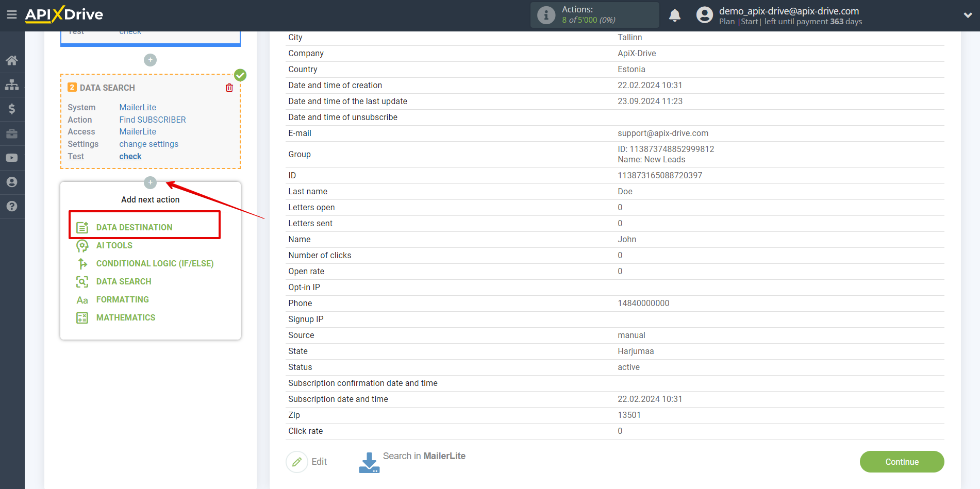Click the Edit pencil icon
The image size is (980, 489).
(x=297, y=462)
